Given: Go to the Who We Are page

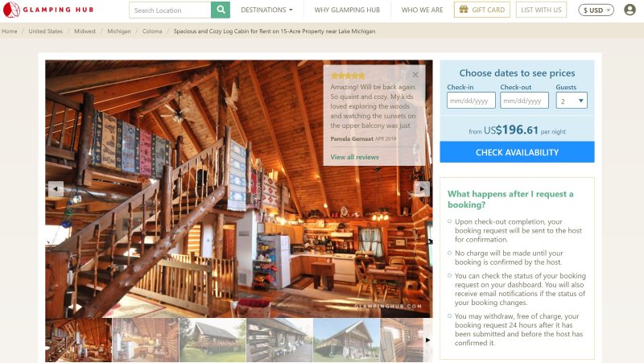Looking at the screenshot, I should [422, 10].
